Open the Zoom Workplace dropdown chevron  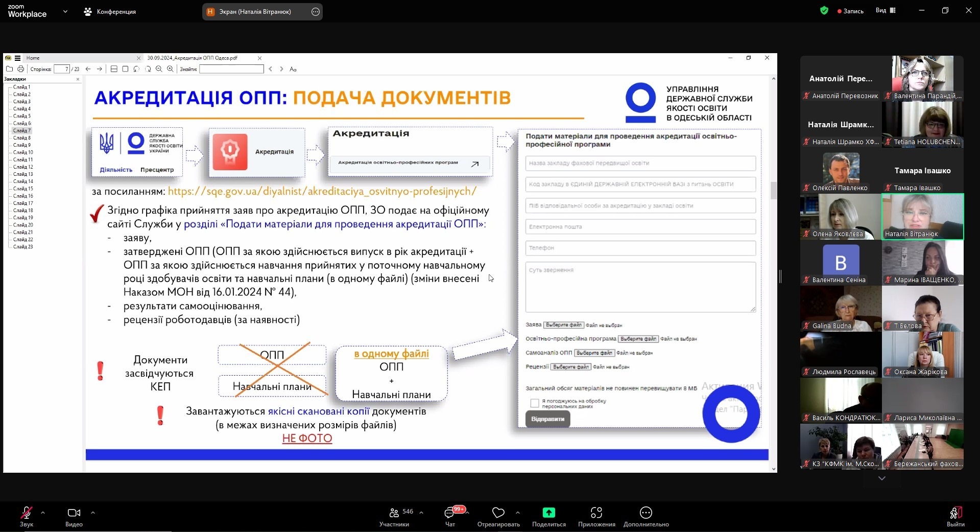tap(65, 11)
